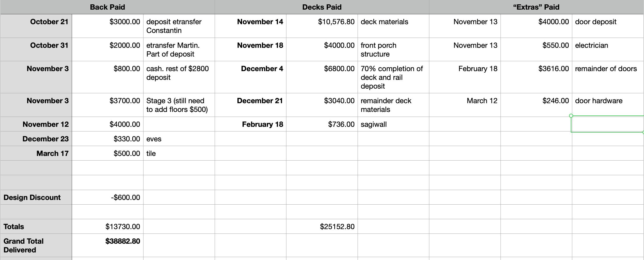Select the Back Totals $13730.00 cell
Screen dimensions: 644x260
(123, 226)
